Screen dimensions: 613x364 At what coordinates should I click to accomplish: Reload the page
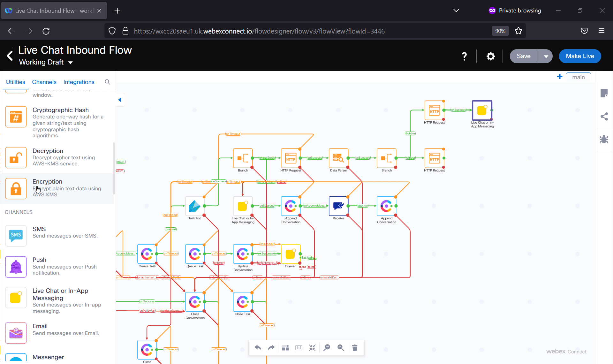click(x=46, y=31)
